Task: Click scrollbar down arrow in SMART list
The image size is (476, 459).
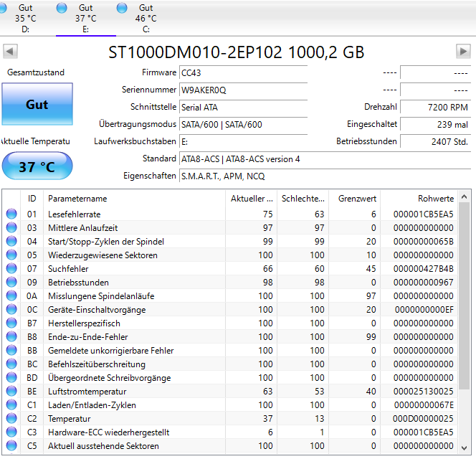Action: (x=464, y=448)
